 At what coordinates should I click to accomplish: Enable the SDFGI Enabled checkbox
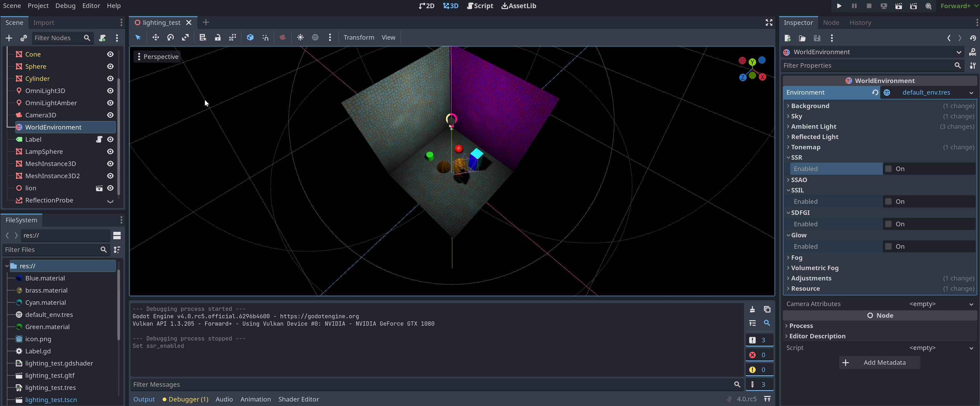889,224
